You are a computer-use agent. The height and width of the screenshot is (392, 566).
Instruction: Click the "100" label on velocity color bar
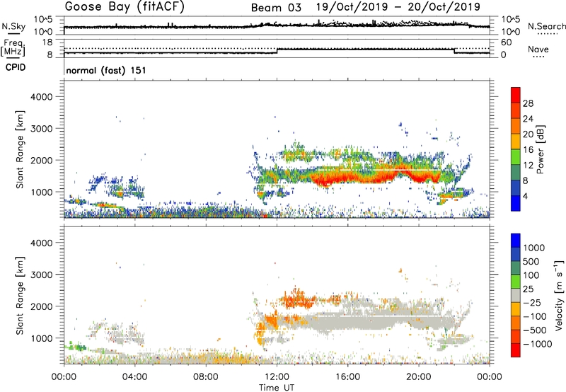point(530,275)
